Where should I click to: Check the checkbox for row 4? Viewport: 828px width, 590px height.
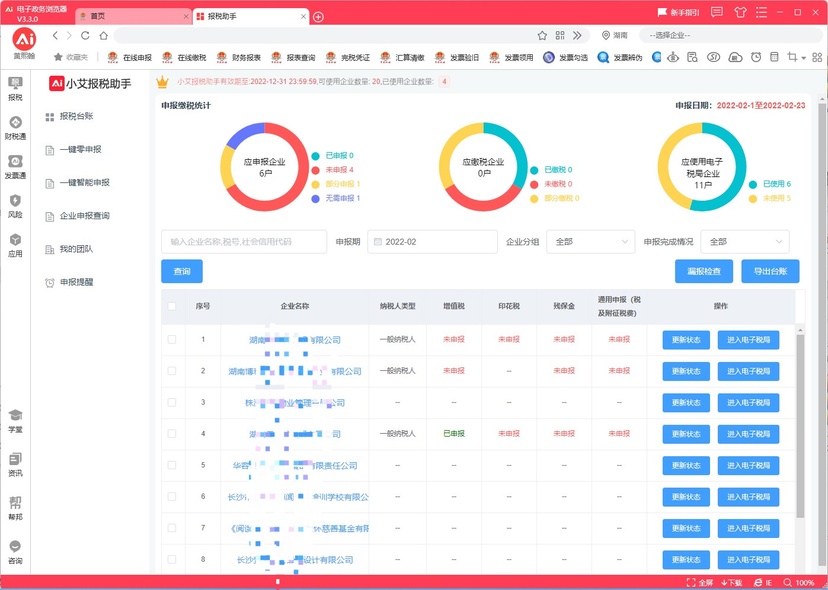[172, 434]
